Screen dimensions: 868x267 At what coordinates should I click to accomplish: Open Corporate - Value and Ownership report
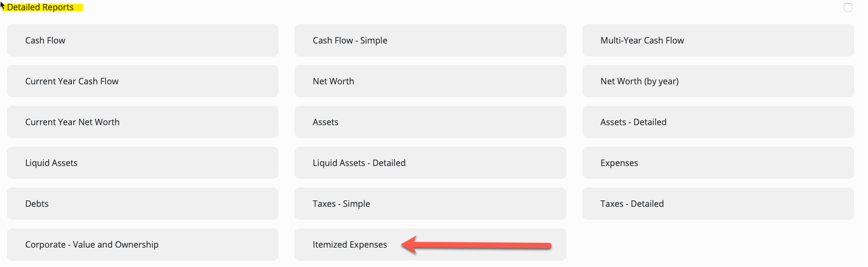[142, 244]
